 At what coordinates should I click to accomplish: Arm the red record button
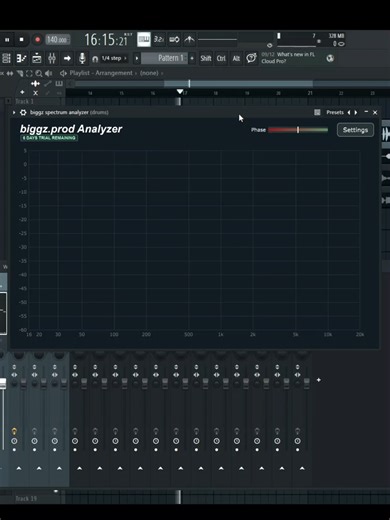click(37, 40)
